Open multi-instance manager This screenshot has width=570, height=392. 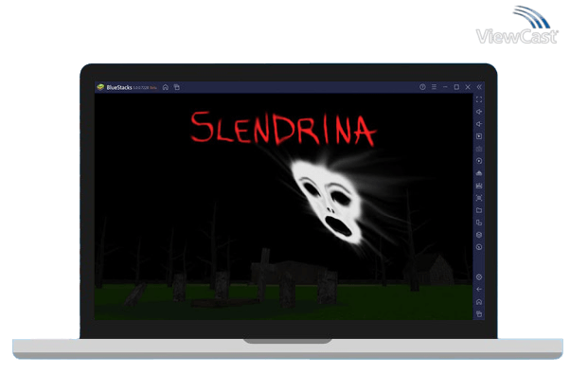479,223
